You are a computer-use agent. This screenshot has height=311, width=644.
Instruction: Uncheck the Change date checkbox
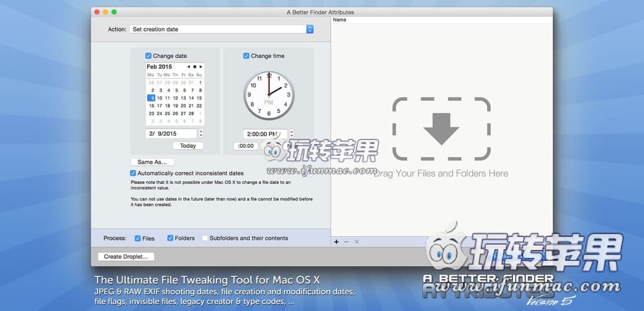tap(148, 56)
